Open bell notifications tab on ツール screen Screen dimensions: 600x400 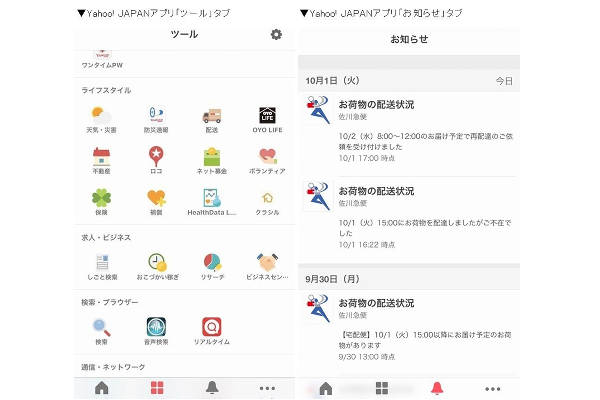(x=212, y=388)
